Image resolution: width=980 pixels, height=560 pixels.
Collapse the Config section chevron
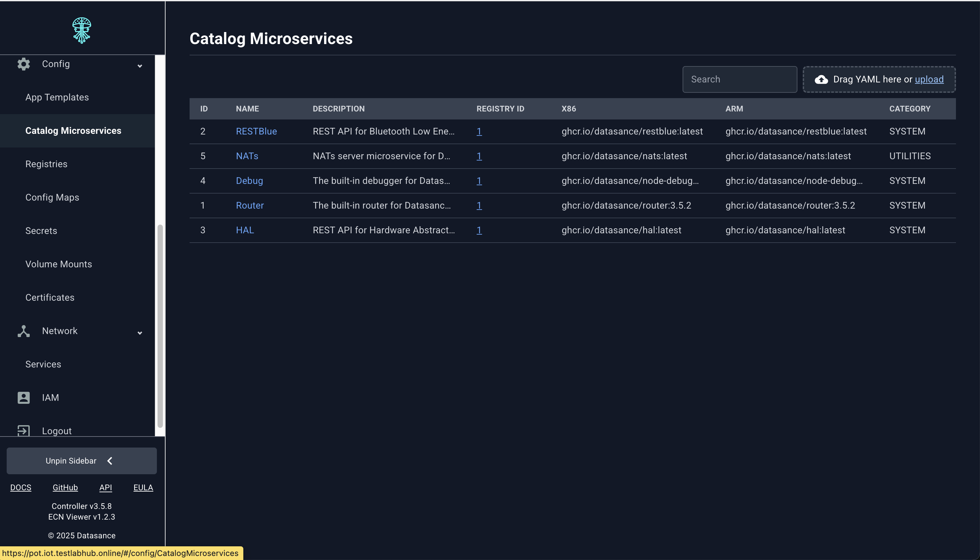140,66
